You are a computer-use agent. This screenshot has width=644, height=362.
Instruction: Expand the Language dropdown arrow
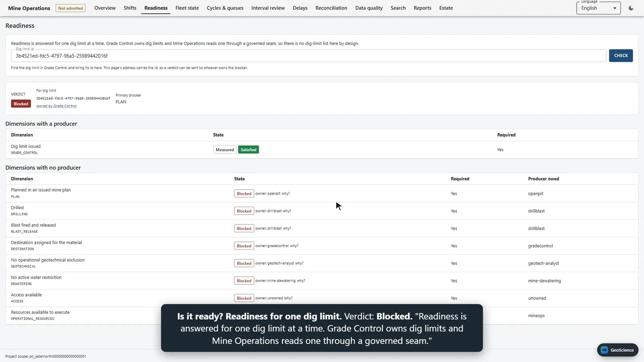point(615,8)
